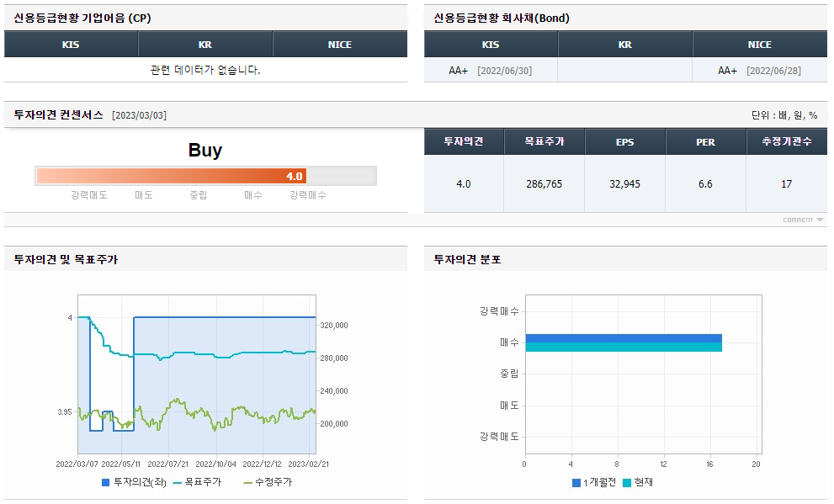
Task: Click the 목표주가 column header
Action: point(544,141)
